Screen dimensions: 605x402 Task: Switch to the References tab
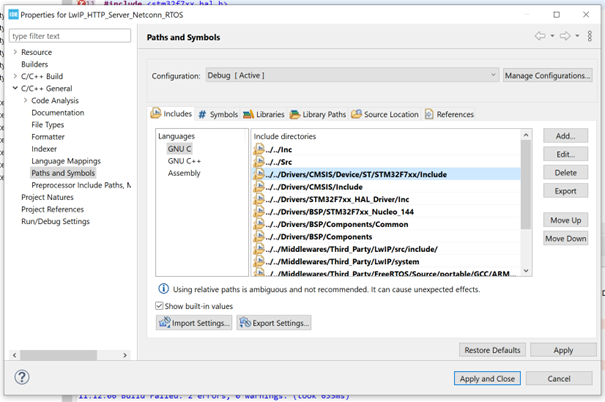tap(449, 114)
